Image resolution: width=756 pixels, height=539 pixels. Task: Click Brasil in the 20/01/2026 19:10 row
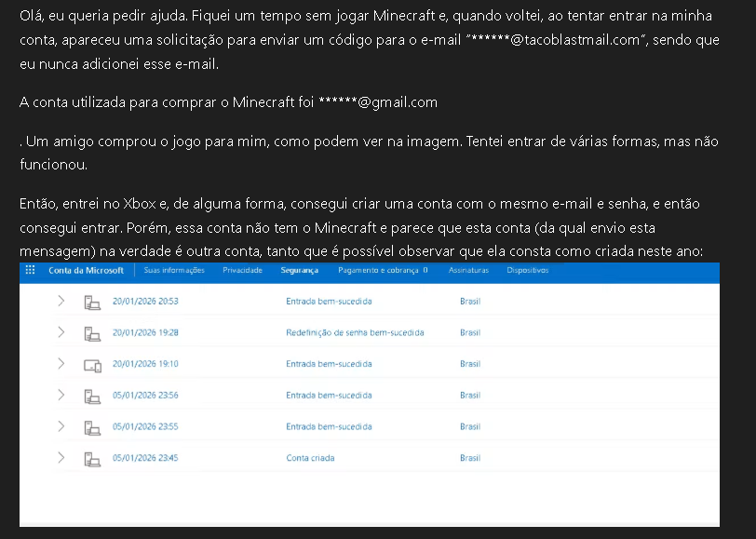tap(470, 364)
